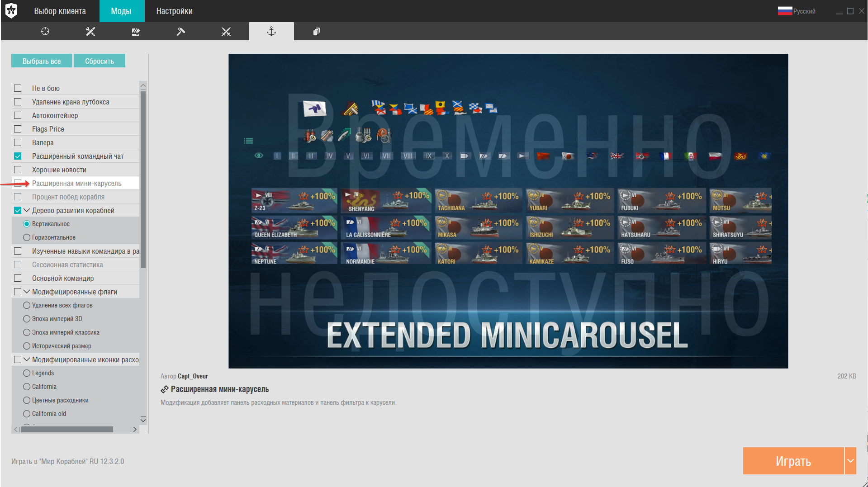
Task: Open the hammer category icon
Action: 181,31
